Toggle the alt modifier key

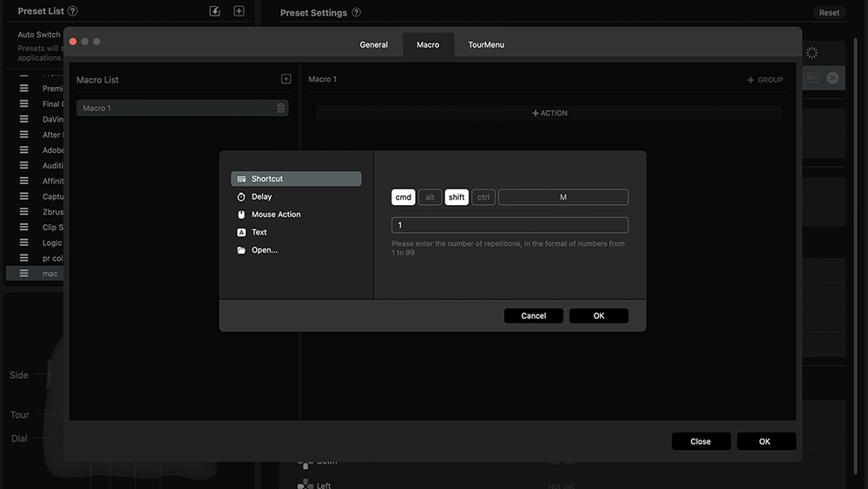(431, 197)
